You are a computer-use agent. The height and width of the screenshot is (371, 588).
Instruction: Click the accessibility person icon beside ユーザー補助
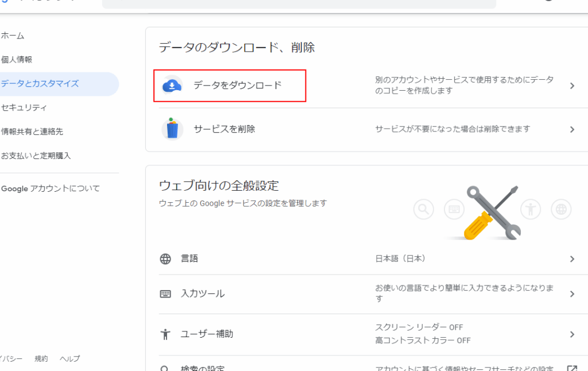(x=165, y=334)
